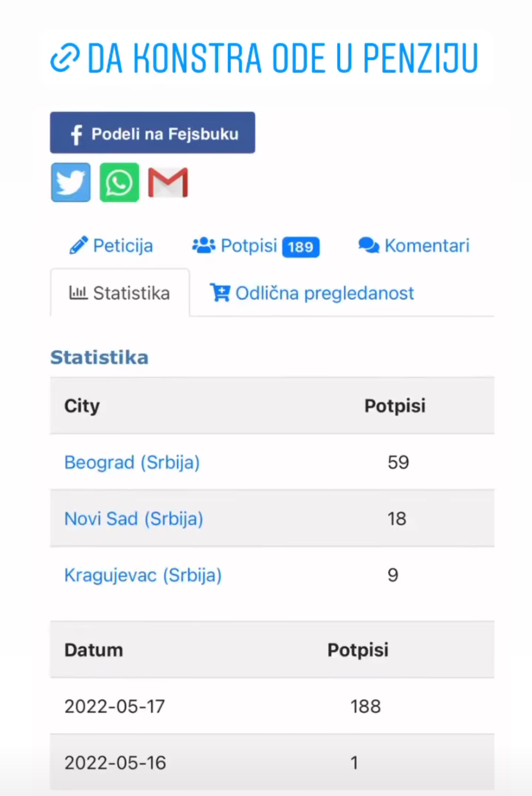
Task: Open the Beograd (Srbija) city link
Action: tap(132, 462)
